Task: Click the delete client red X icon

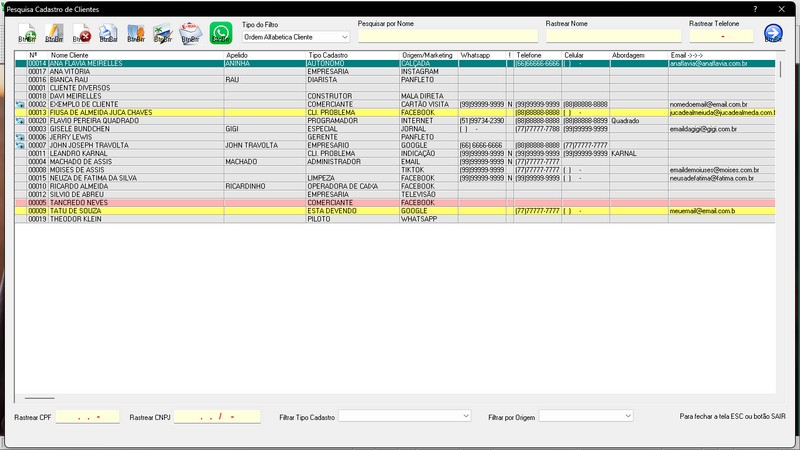Action: pyautogui.click(x=82, y=33)
